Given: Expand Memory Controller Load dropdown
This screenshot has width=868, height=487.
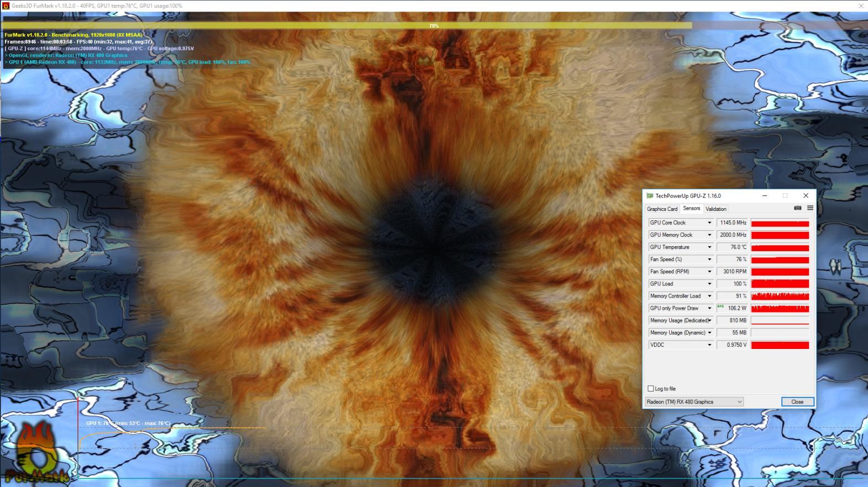Looking at the screenshot, I should pos(709,296).
